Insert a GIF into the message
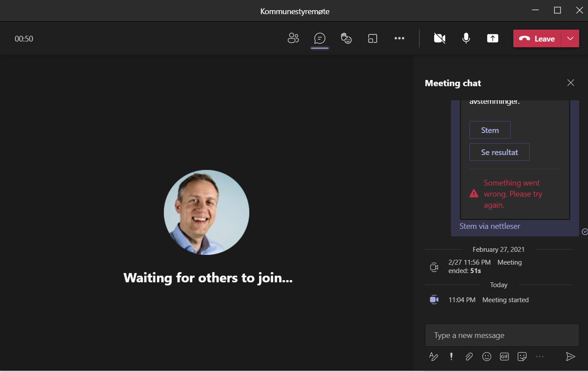 (x=504, y=357)
